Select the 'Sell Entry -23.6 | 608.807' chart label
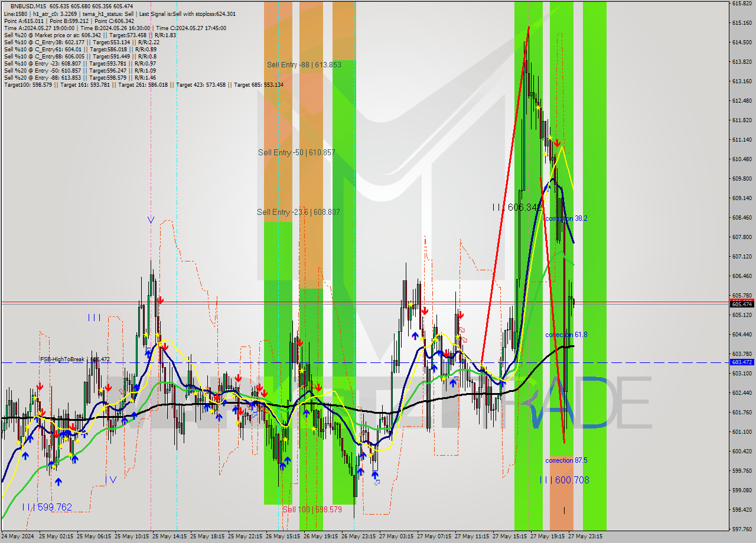756x543 pixels. pos(298,212)
